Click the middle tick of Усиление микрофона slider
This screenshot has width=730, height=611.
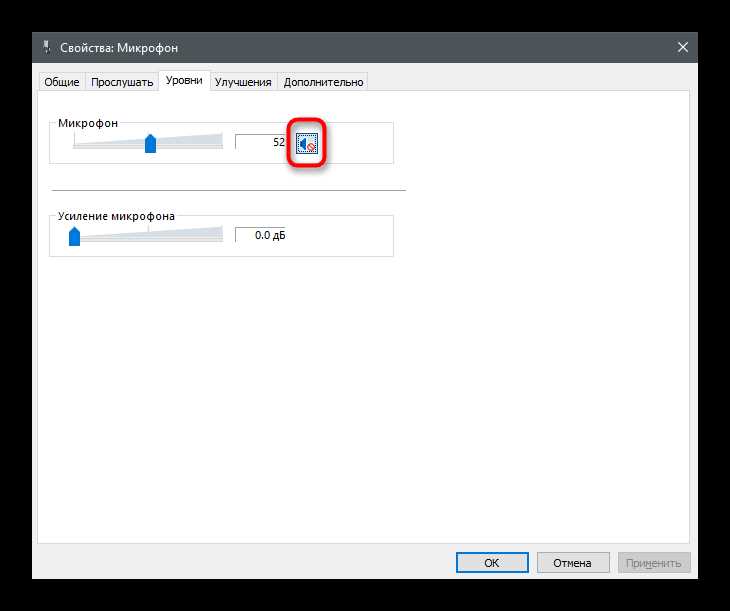(149, 230)
